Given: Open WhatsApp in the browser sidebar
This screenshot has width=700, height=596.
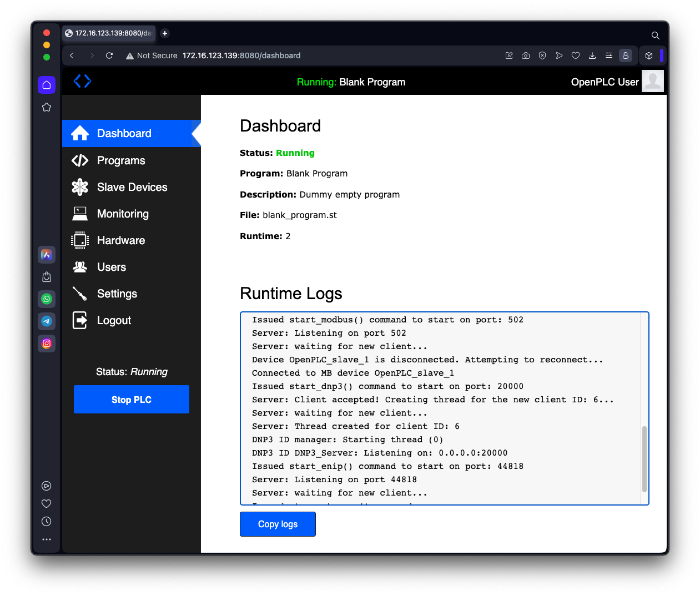Looking at the screenshot, I should click(47, 299).
